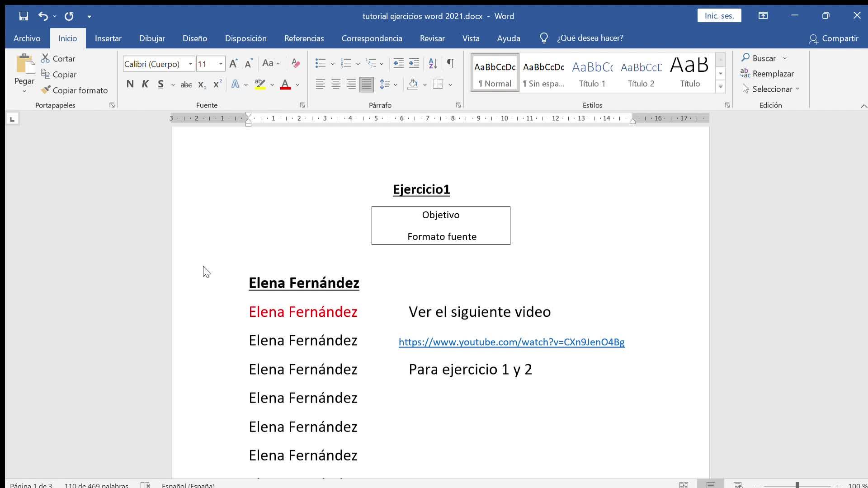Click the Sort A-Z icon
Screen dimensions: 868x488
pos(433,63)
